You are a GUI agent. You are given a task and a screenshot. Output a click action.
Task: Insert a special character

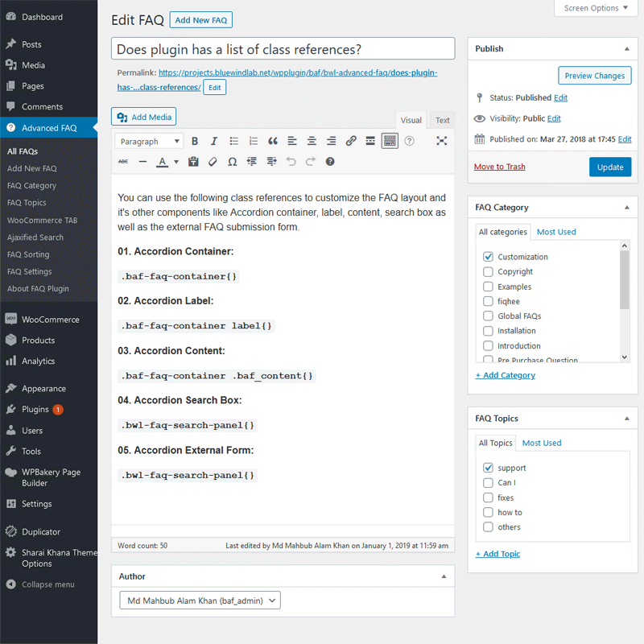pos(232,161)
